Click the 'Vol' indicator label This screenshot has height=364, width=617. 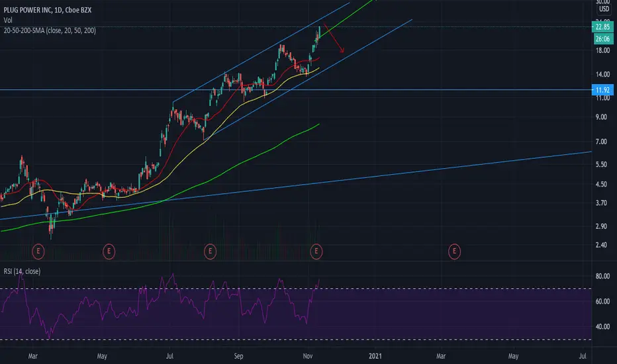(x=8, y=20)
